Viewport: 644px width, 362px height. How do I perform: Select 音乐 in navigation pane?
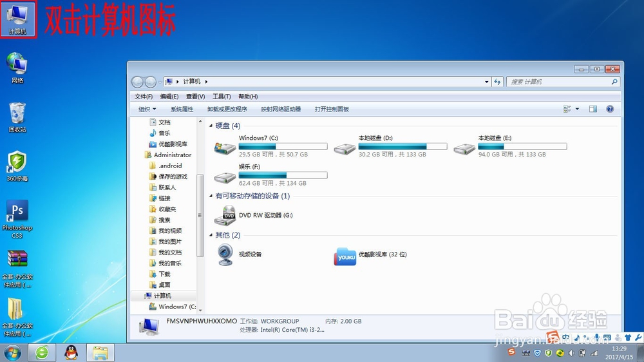point(160,133)
